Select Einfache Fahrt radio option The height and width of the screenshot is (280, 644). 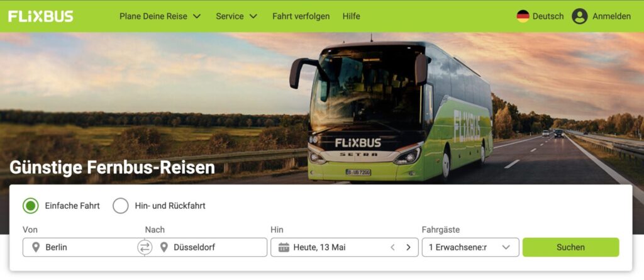tap(31, 206)
